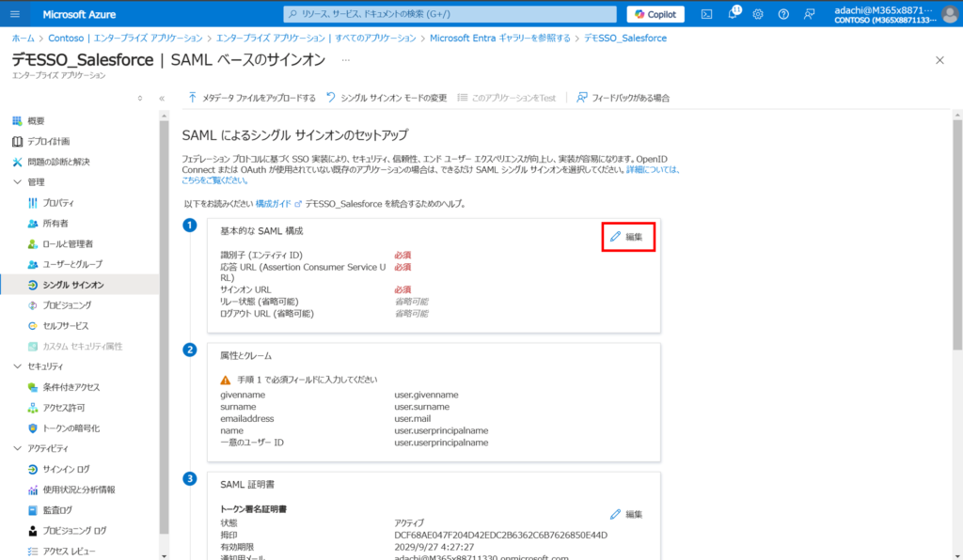The image size is (963, 560).
Task: Open the feedback icon in top bar
Action: tap(810, 14)
